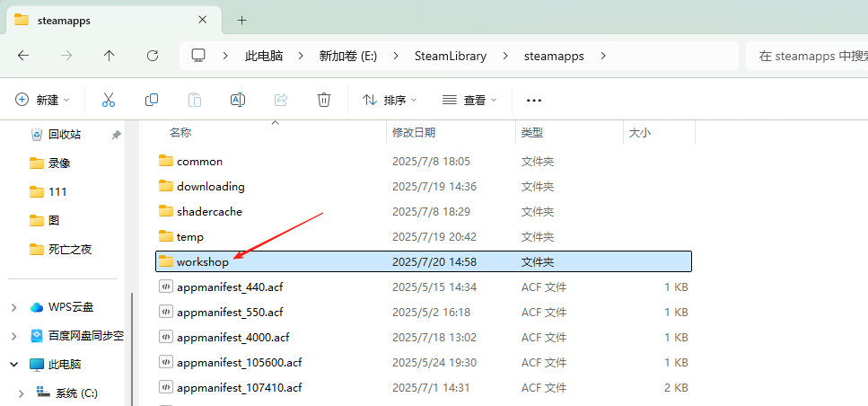Click the WPS云盘 cloud icon
The image size is (868, 406).
[x=37, y=307]
